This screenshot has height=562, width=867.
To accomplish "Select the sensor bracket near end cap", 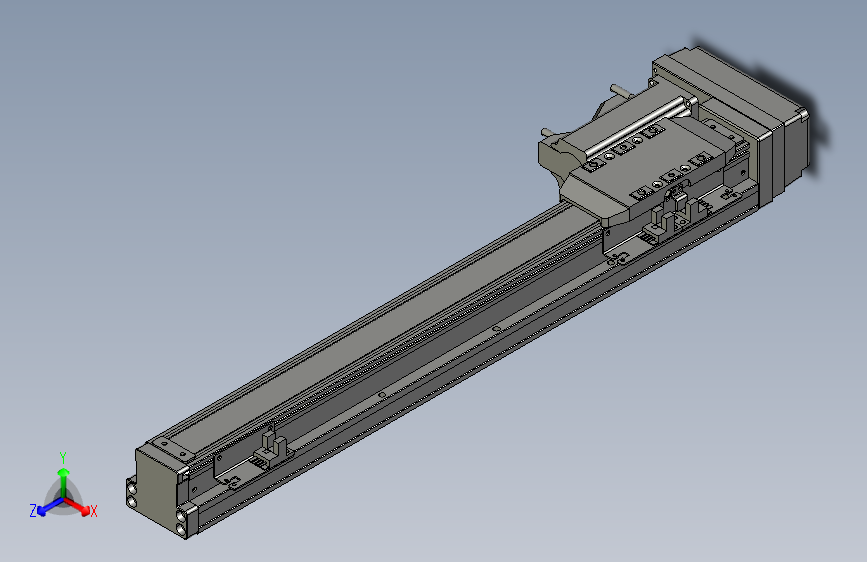I will [252, 457].
